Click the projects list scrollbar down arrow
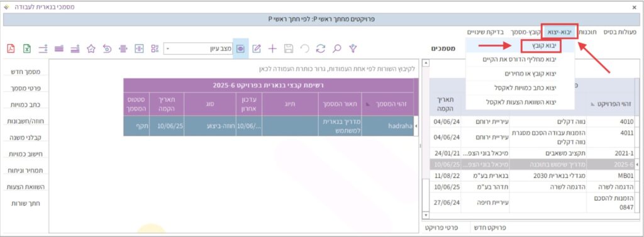 426,215
